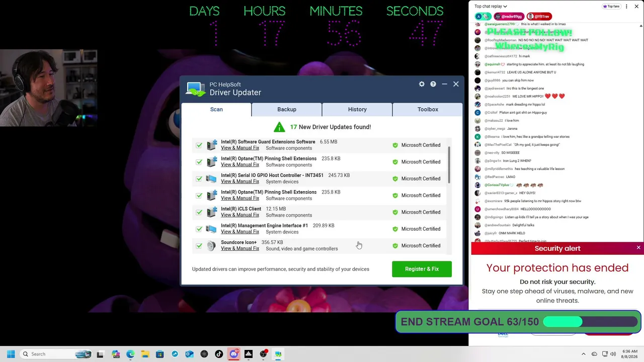Open View & Manual Fix for Software Guard Extensions
Screen dimensions: 644x362
[240, 148]
